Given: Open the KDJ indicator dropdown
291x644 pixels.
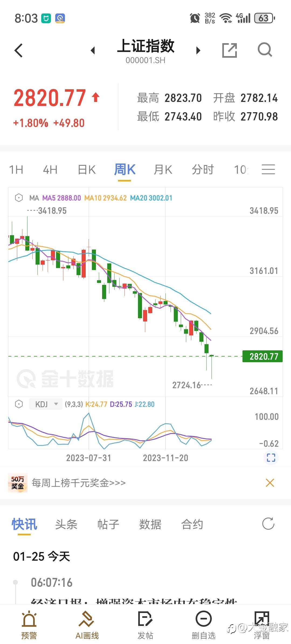Looking at the screenshot, I should 46,404.
